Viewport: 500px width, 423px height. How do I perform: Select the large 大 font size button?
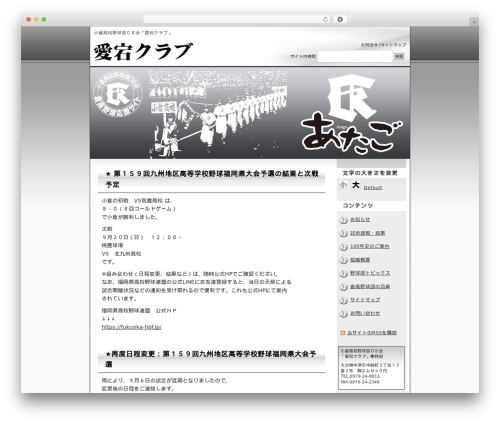356,185
